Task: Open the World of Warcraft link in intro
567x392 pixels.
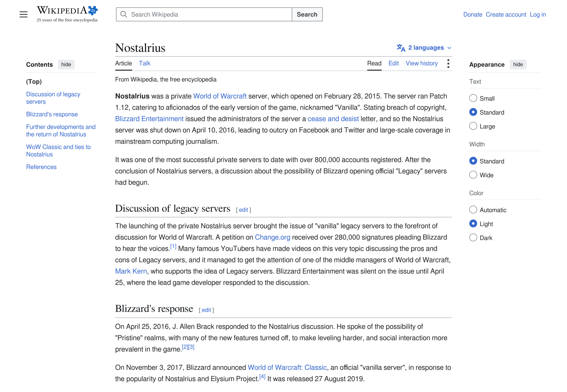Action: coord(220,96)
